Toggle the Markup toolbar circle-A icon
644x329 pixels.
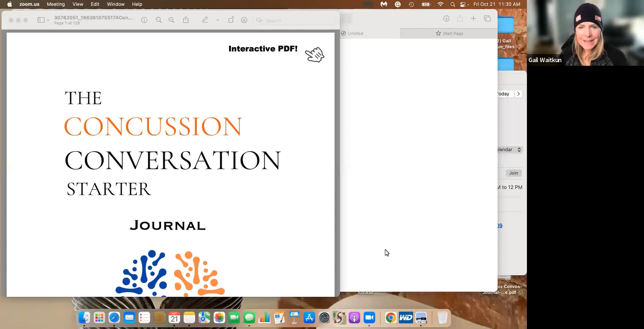[244, 20]
